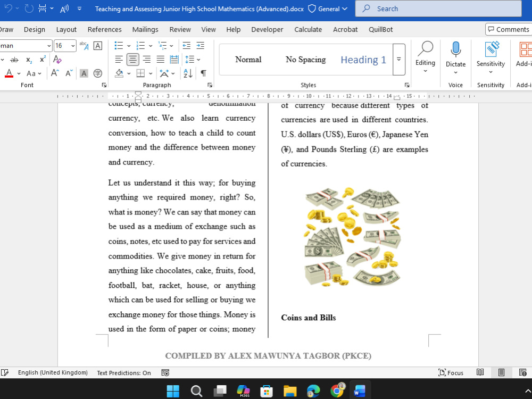Image resolution: width=532 pixels, height=399 pixels.
Task: Click the Phonetic Guide icon
Action: pos(84,45)
